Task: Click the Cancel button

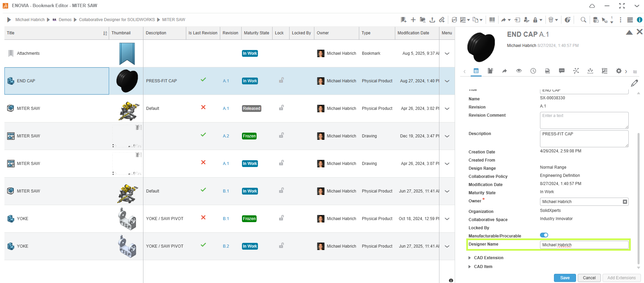Action: [589, 278]
